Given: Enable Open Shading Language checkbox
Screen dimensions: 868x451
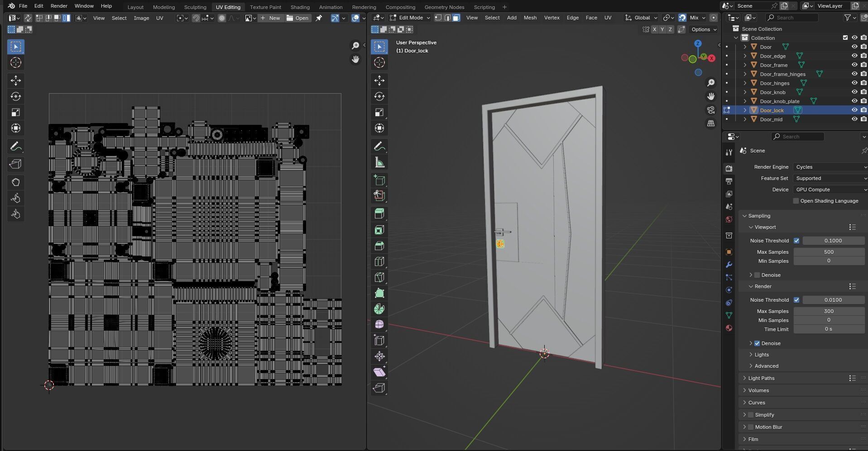Looking at the screenshot, I should click(796, 201).
